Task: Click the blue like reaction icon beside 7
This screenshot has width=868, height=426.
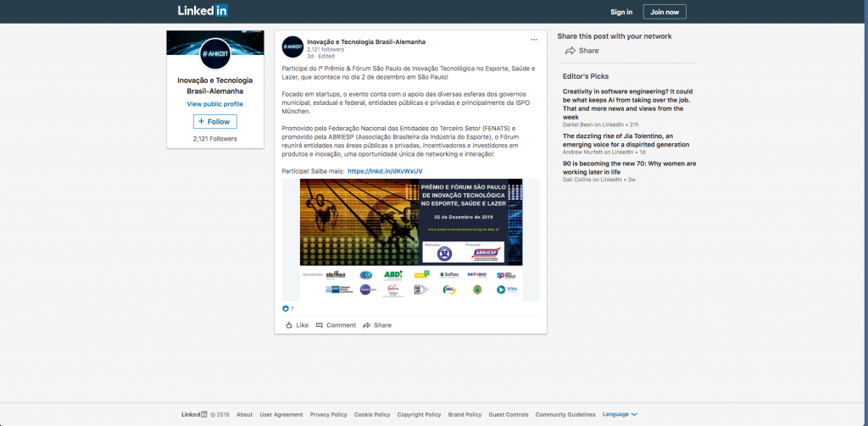Action: (286, 309)
